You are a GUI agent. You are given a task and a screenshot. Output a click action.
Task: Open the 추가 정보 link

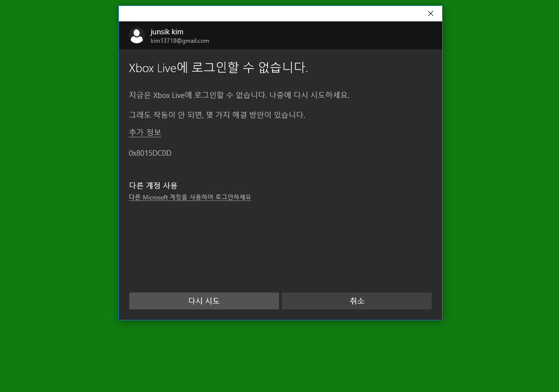click(145, 132)
